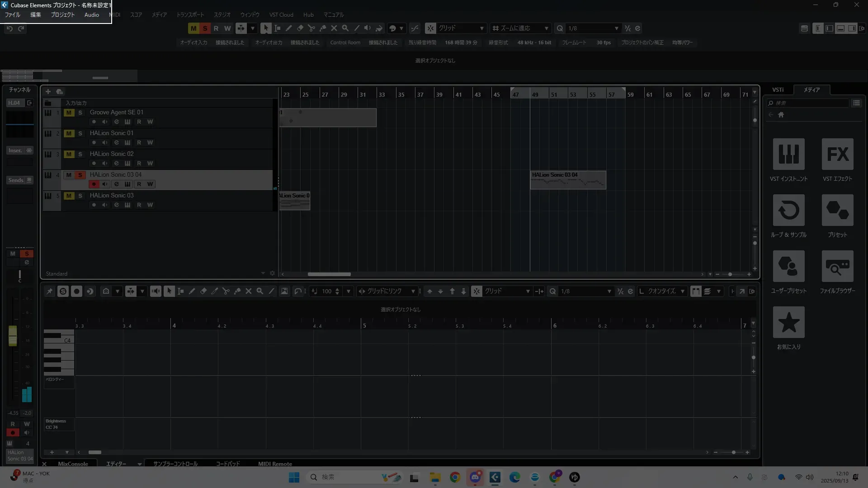This screenshot has height=488, width=868.
Task: Open the プロジェクト menu
Action: pyautogui.click(x=62, y=15)
